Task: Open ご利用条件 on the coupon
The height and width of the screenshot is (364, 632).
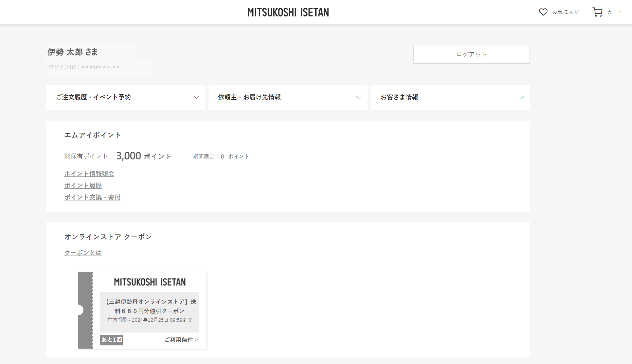Action: coord(181,340)
